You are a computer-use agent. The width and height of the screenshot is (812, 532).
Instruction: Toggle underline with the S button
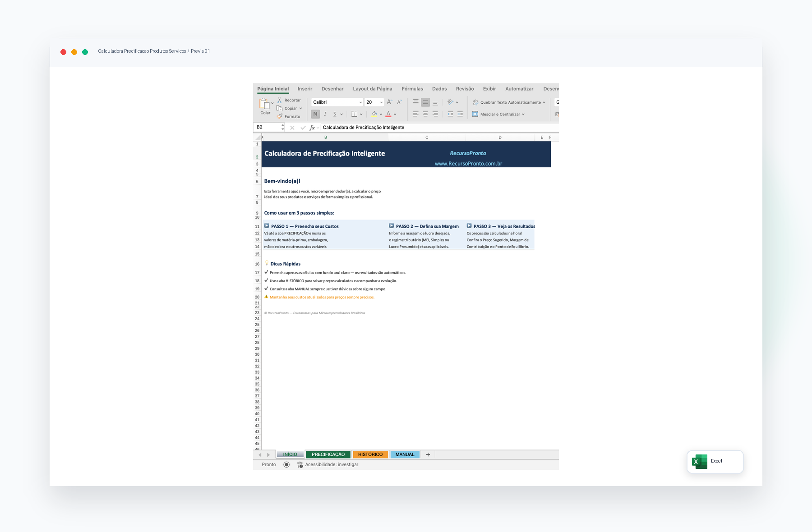point(335,114)
